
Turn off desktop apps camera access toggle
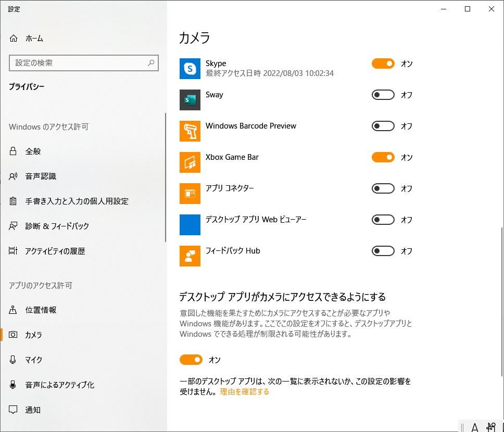(x=191, y=360)
